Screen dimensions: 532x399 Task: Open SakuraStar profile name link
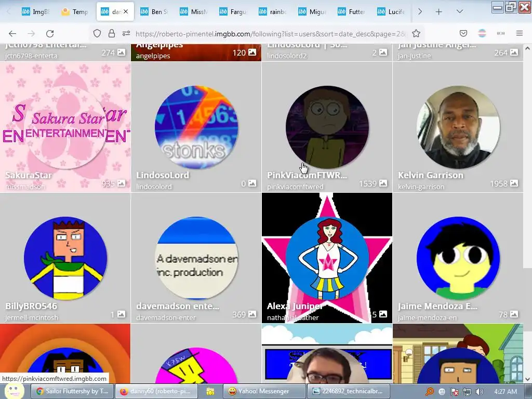click(x=29, y=176)
